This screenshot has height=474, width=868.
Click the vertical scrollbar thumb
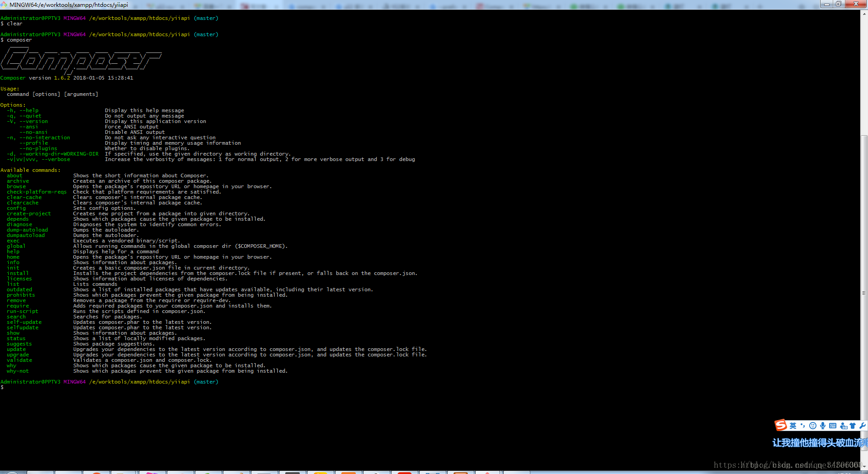pos(864,293)
